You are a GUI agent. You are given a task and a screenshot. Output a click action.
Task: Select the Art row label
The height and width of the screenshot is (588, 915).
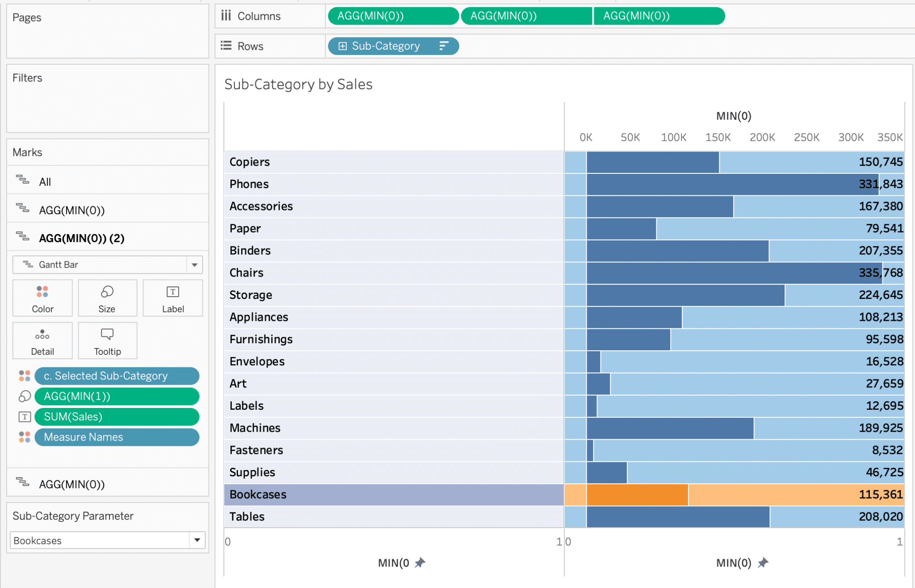(238, 383)
